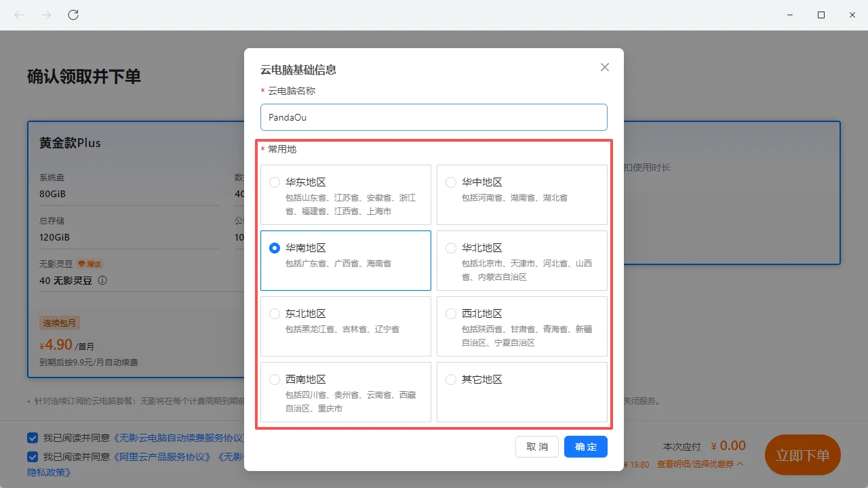Select the 西南地区 region option
Viewport: 868px width, 488px height.
tap(275, 380)
